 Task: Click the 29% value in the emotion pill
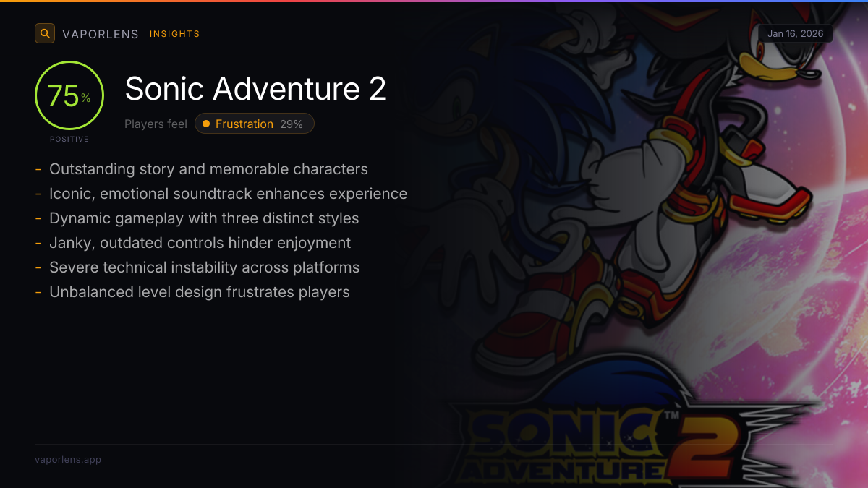coord(291,124)
